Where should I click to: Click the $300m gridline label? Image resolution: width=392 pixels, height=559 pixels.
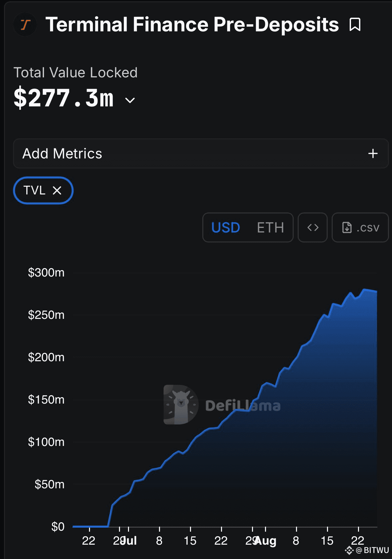[x=46, y=272]
